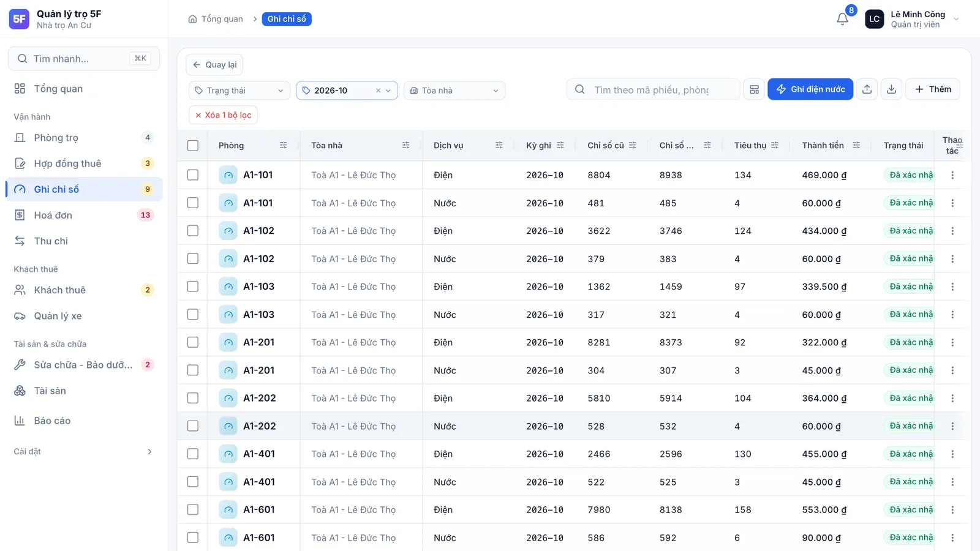Open the column menu icon for Dịch vụ
This screenshot has width=980, height=551.
click(x=499, y=145)
